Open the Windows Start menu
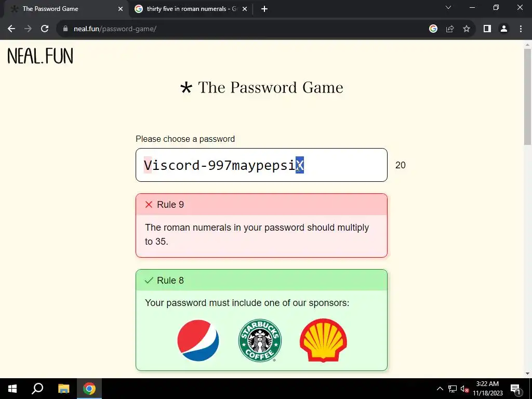Screen dimensions: 532x399 [x=12, y=389]
